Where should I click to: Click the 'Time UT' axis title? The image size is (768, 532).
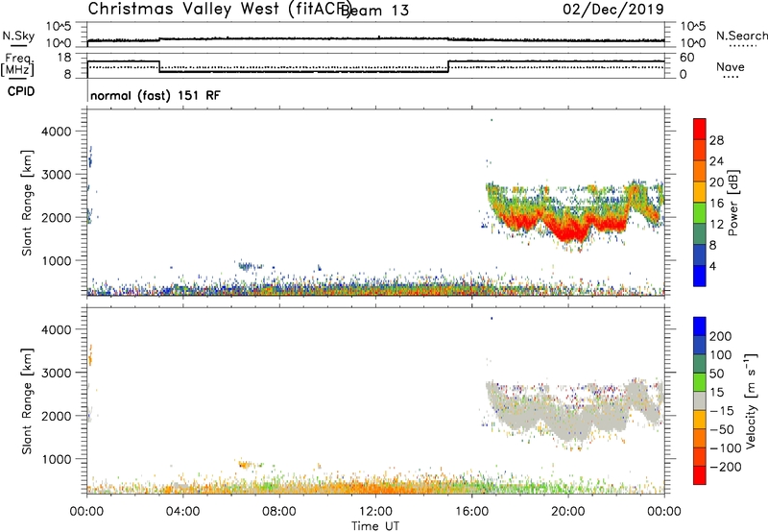pyautogui.click(x=375, y=526)
